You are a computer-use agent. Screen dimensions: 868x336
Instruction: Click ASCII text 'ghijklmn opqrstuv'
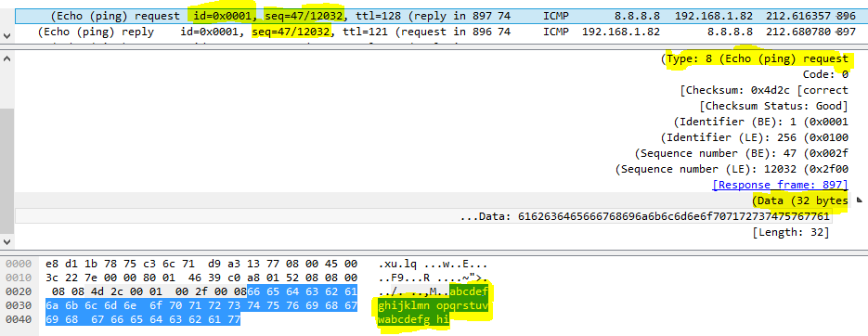(433, 305)
